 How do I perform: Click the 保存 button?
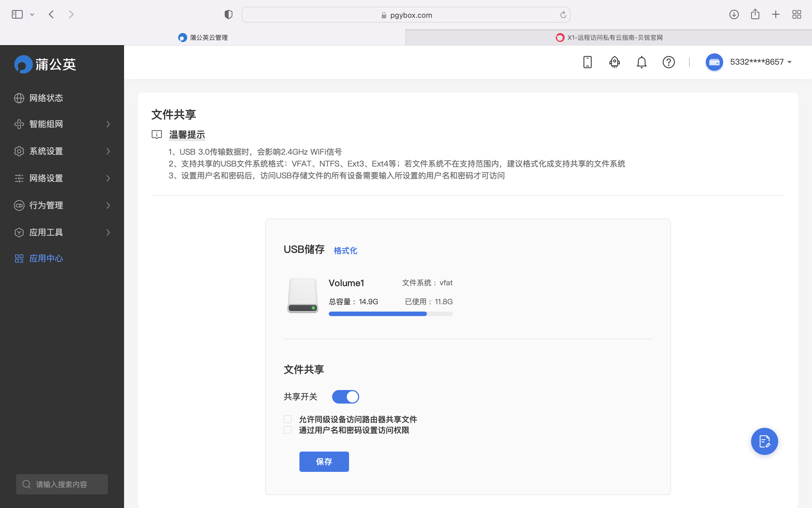click(x=324, y=462)
